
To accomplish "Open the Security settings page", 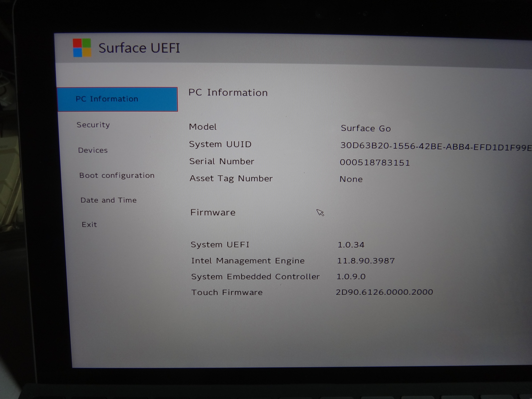I will [x=93, y=125].
